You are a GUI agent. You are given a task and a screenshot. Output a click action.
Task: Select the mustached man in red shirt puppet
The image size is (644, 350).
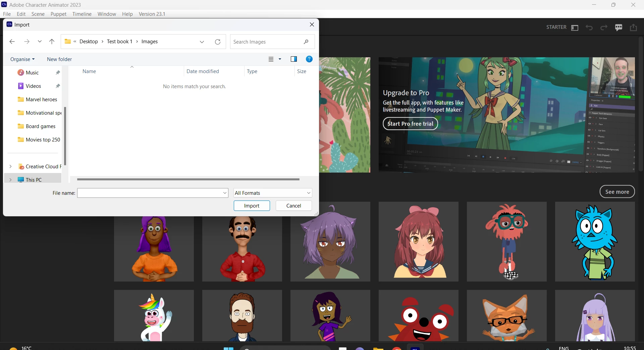tap(242, 249)
